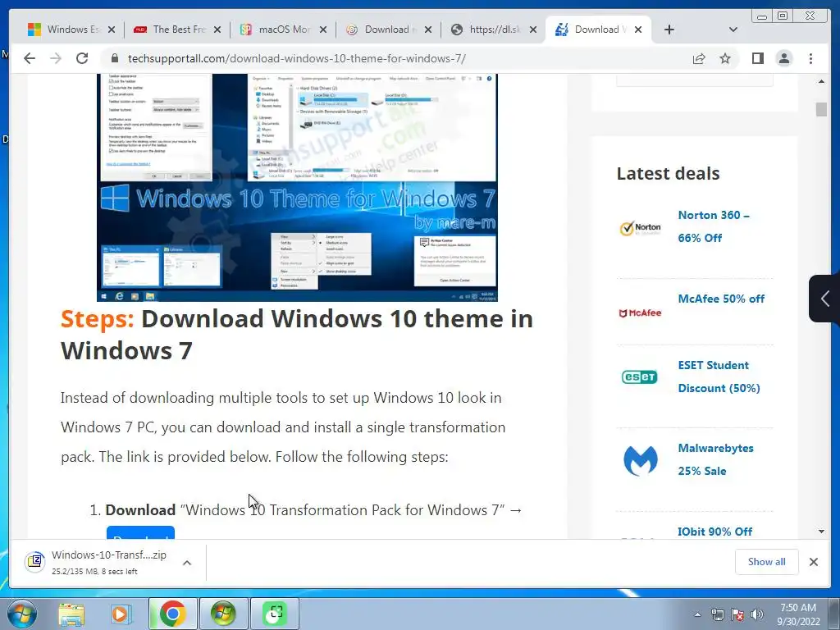Bookmark this page with star
Screen dimensions: 840x630
point(725,58)
